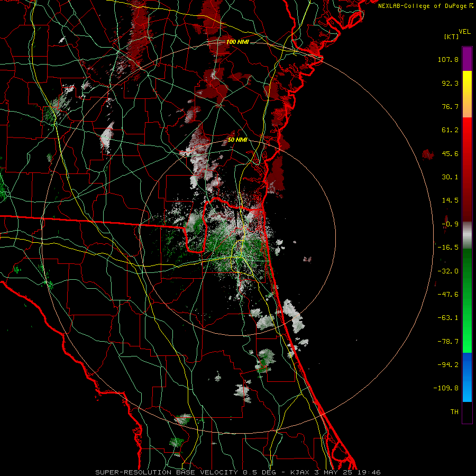Screen dimensions: 476x476
Task: Select the -32.0 velocity scale value
Action: pos(448,271)
